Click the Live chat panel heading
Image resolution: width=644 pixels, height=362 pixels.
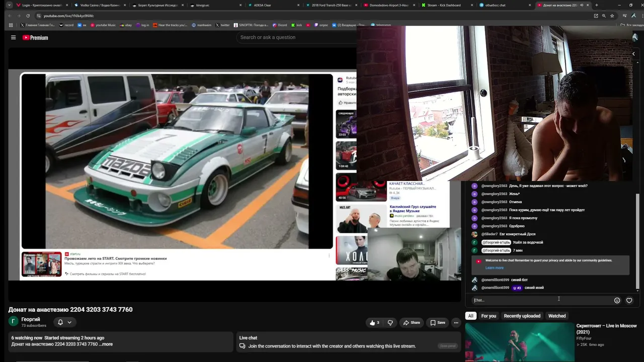tap(248, 338)
